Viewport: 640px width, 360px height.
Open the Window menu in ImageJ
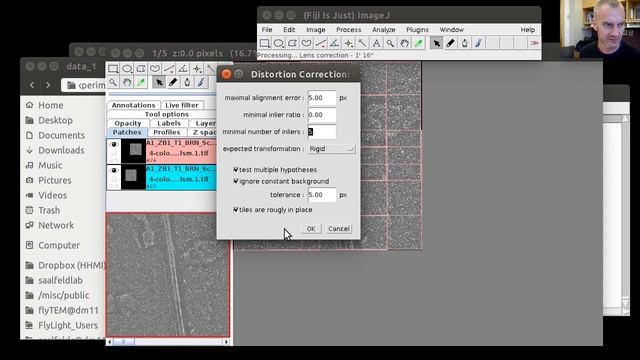451,30
